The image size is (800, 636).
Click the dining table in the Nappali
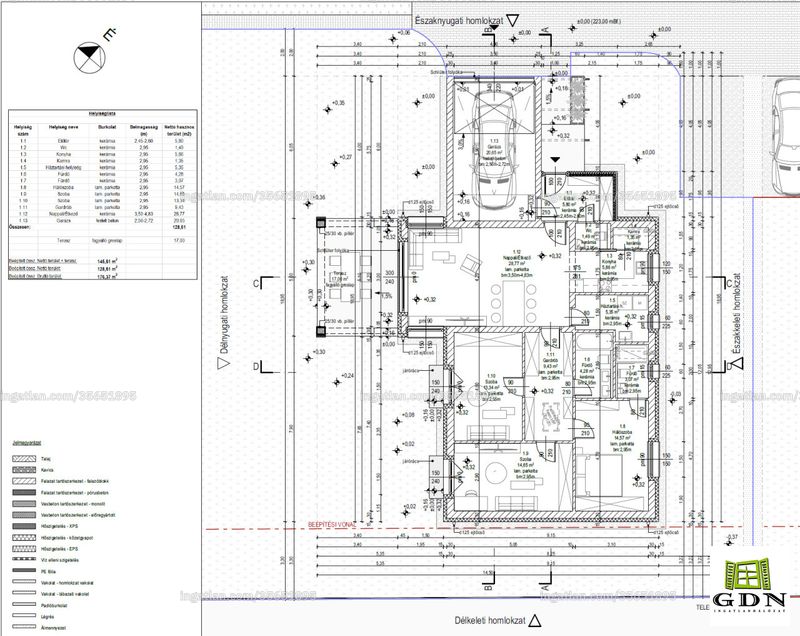tap(514, 302)
